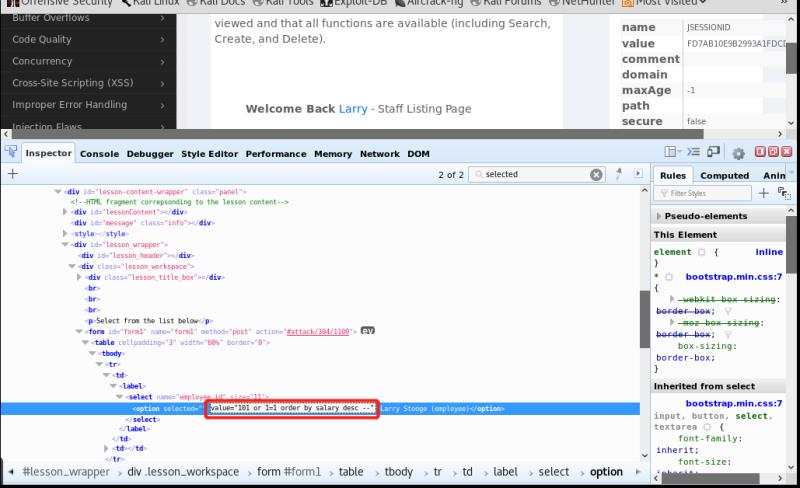Collapse the lesson-content-wrapper div node

58,191
